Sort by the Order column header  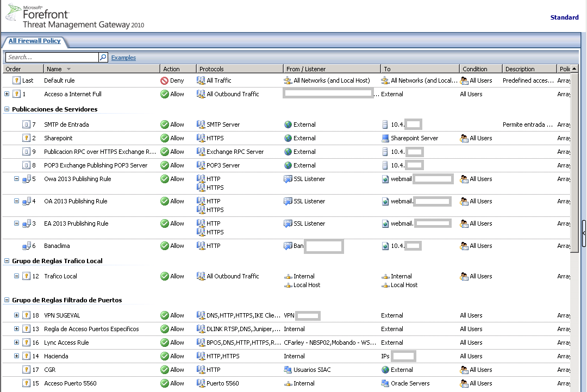(x=23, y=69)
